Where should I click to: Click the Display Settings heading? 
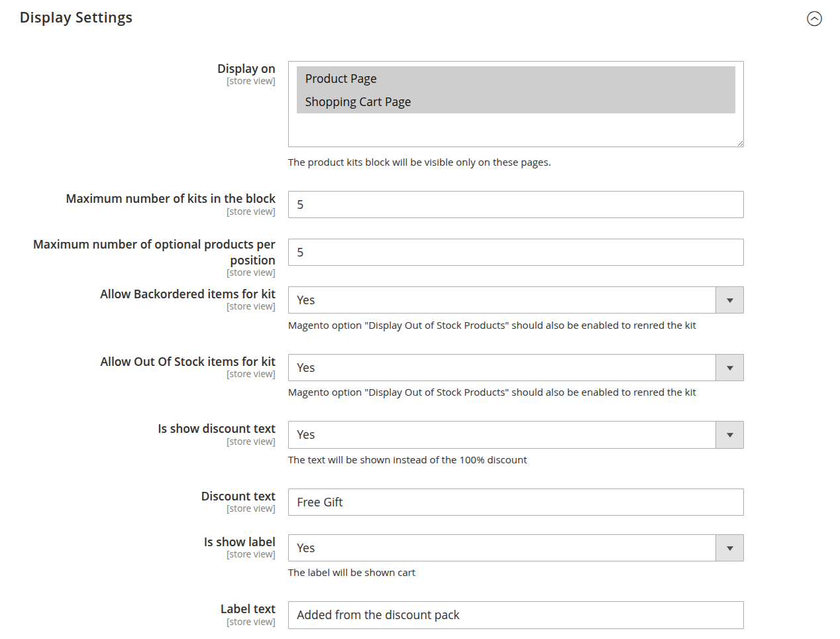(76, 17)
